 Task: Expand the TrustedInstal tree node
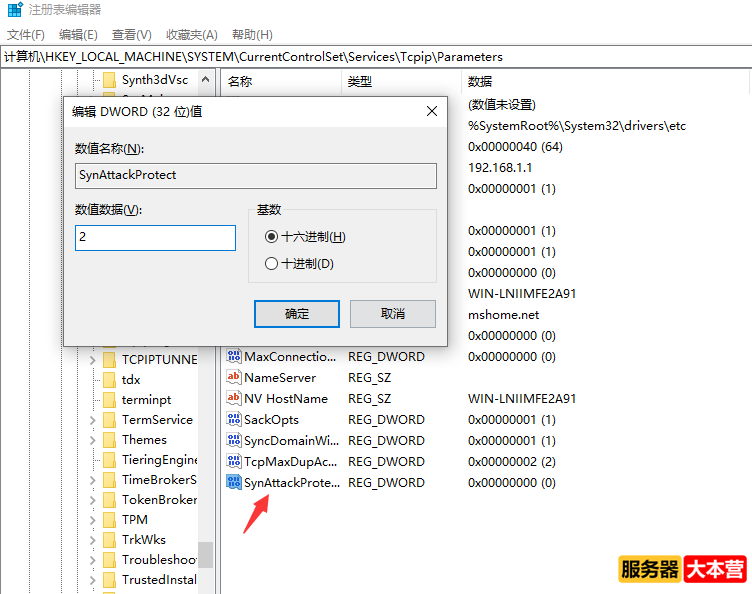93,580
